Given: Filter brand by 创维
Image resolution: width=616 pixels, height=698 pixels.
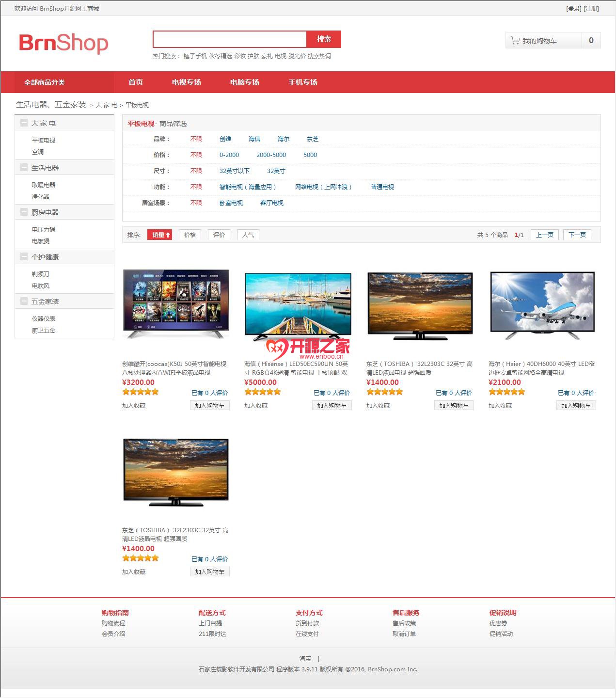Looking at the screenshot, I should (225, 139).
